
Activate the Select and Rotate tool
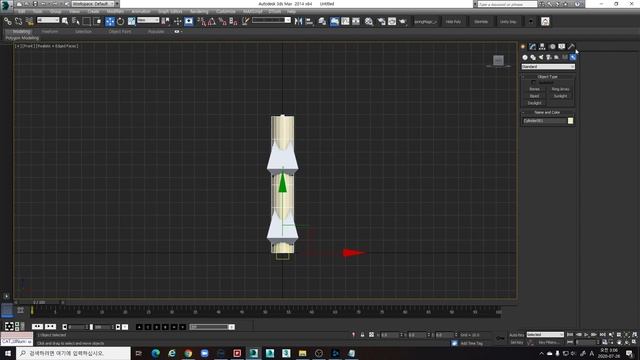tap(120, 21)
